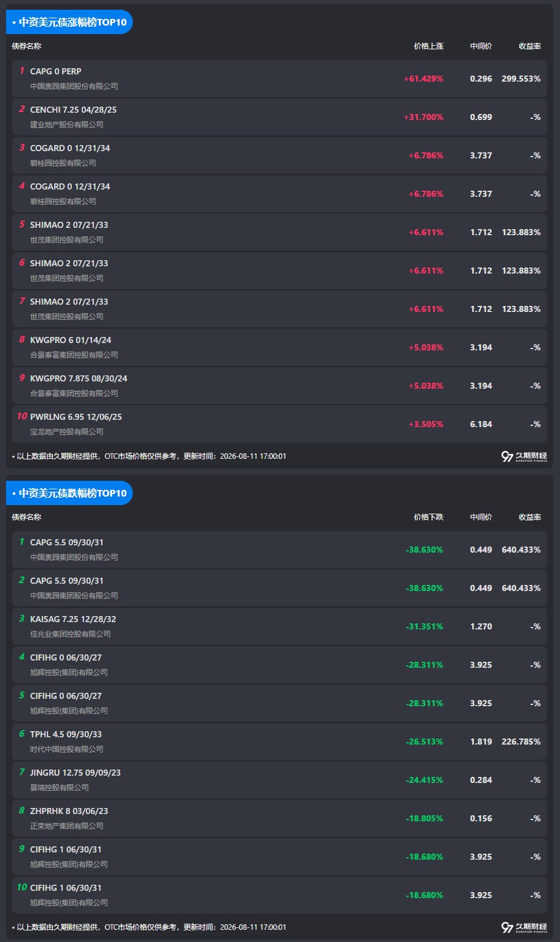Viewport: 560px width, 942px height.
Task: Click the data source note under losers table
Action: coord(149,927)
